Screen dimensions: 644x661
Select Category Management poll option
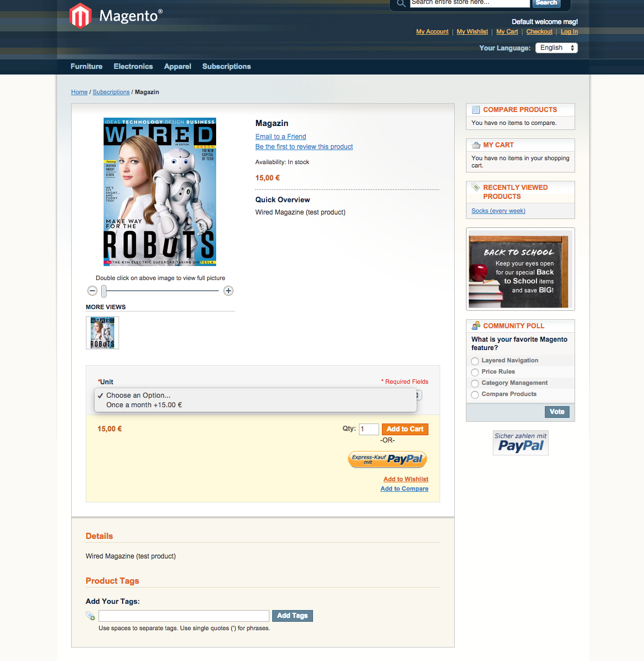click(x=475, y=383)
